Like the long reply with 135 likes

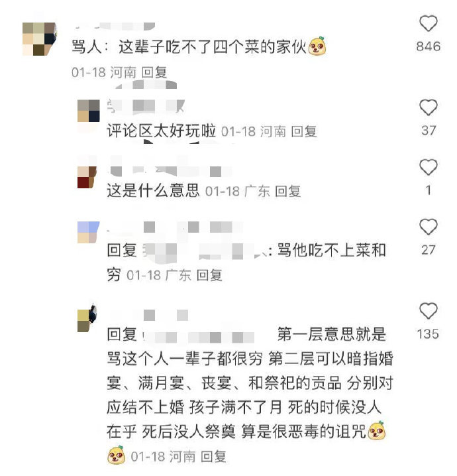coord(429,311)
